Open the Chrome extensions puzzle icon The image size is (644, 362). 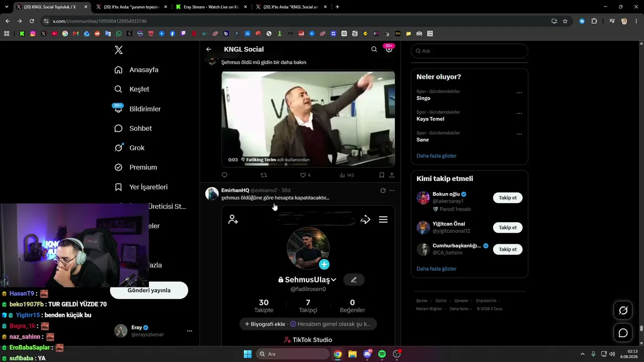tap(594, 21)
